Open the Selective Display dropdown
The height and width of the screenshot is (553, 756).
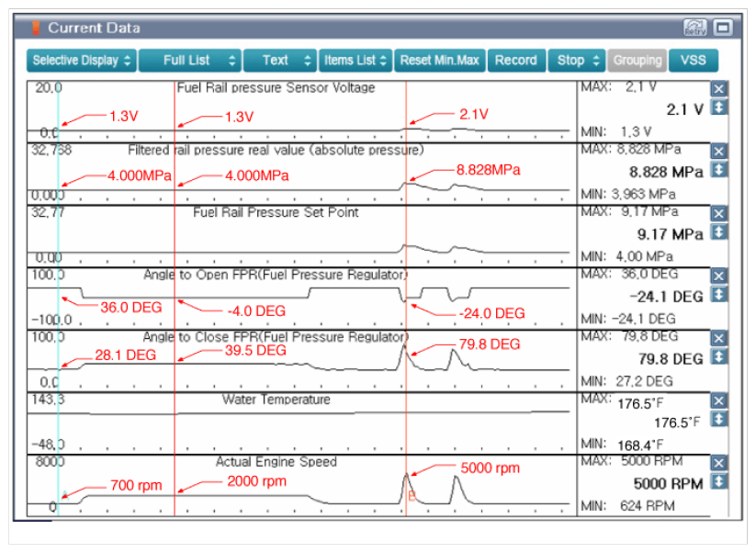pyautogui.click(x=82, y=61)
